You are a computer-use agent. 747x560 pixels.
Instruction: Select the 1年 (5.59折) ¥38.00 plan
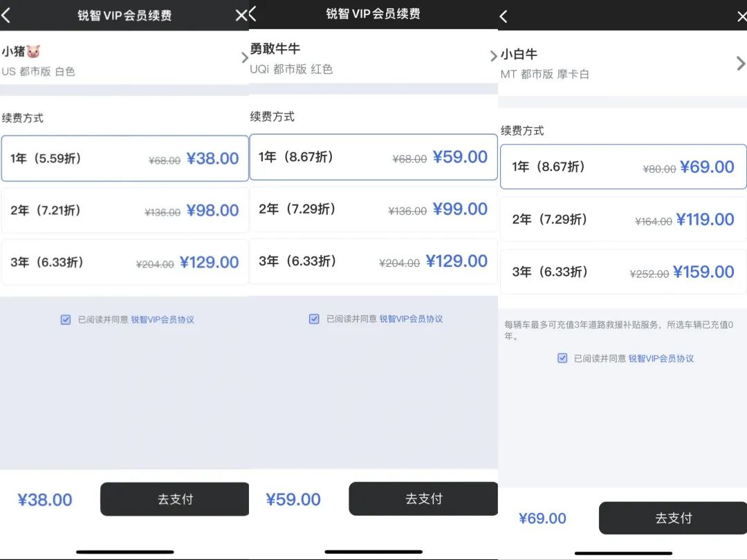(x=124, y=158)
